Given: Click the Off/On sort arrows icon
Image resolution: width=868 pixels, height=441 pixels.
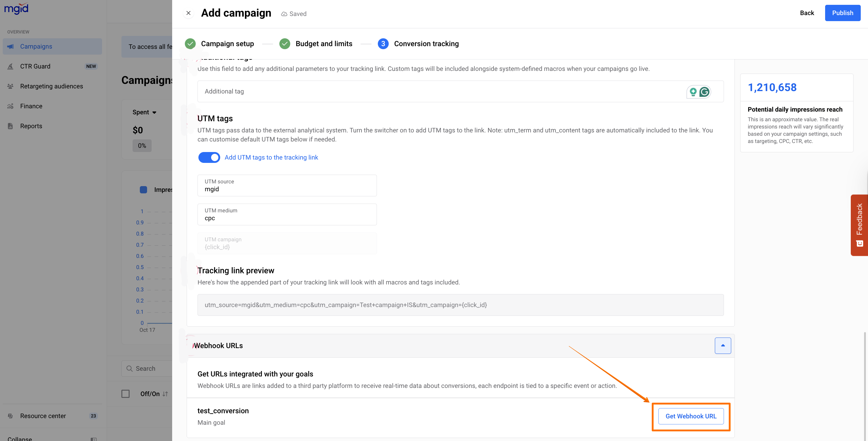Looking at the screenshot, I should point(165,394).
